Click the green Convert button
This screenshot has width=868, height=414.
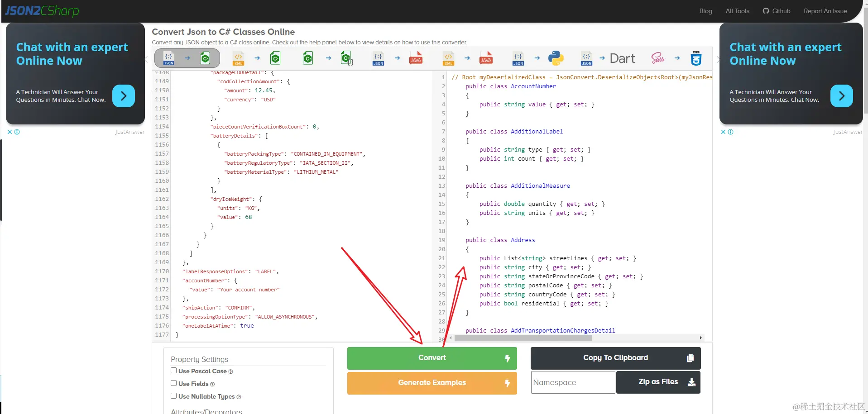tap(432, 358)
